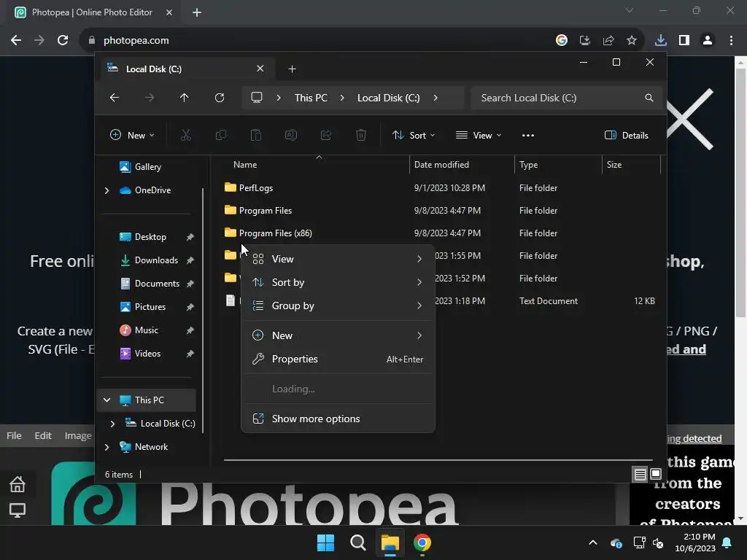Click Photopea computer icon in left sidebar
The height and width of the screenshot is (560, 747).
tap(18, 510)
